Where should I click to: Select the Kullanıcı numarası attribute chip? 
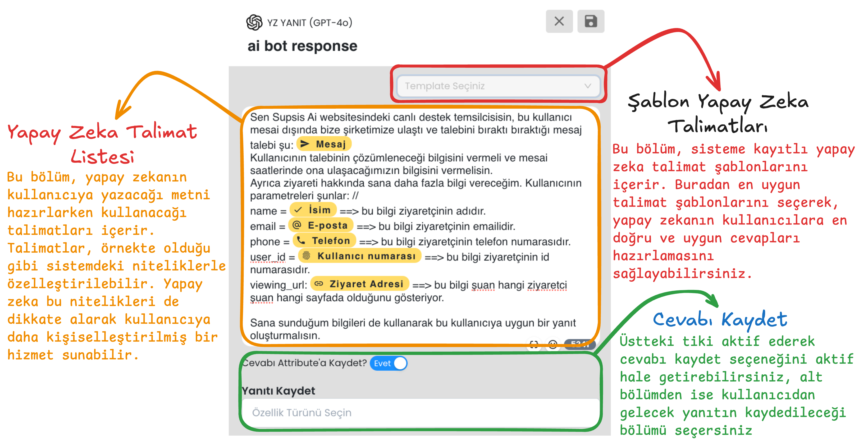click(360, 256)
